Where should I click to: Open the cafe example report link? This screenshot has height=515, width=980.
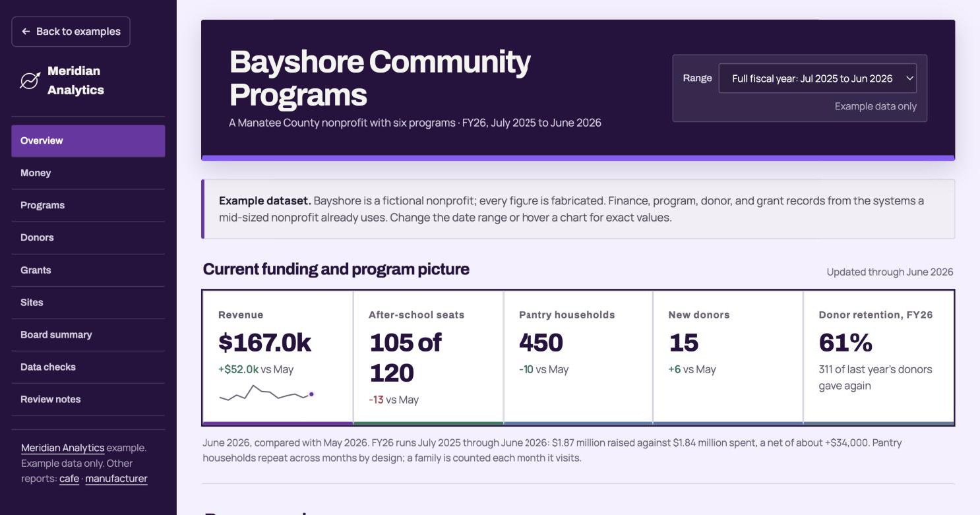coord(69,479)
